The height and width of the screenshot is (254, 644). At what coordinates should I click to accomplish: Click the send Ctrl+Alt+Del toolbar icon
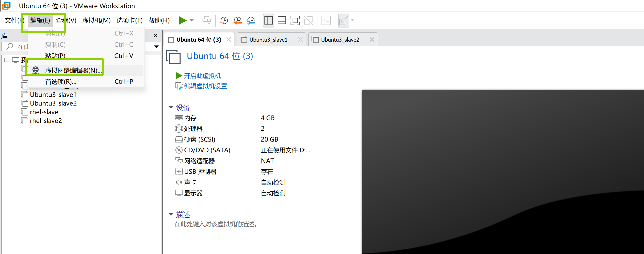[207, 20]
